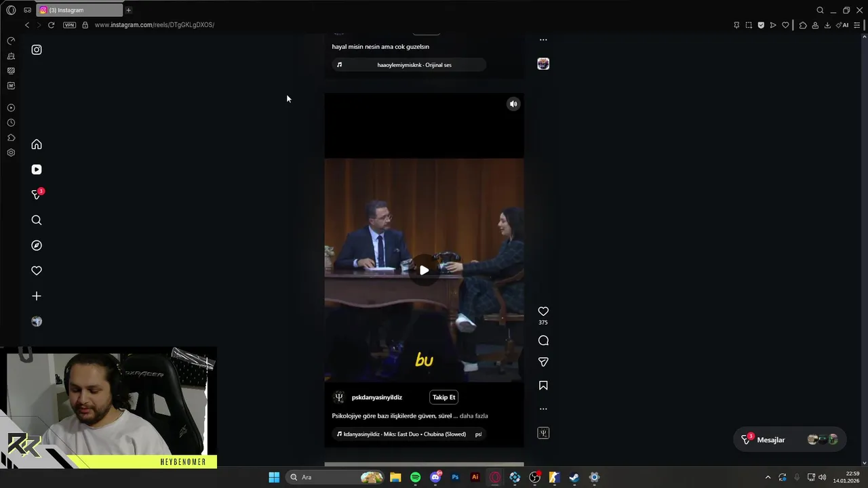The width and height of the screenshot is (868, 488).
Task: Open the Reels section in the sidebar
Action: coord(37,169)
